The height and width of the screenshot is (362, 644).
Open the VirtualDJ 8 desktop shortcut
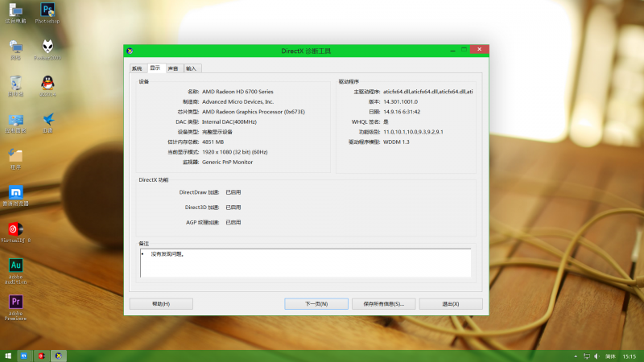click(16, 230)
